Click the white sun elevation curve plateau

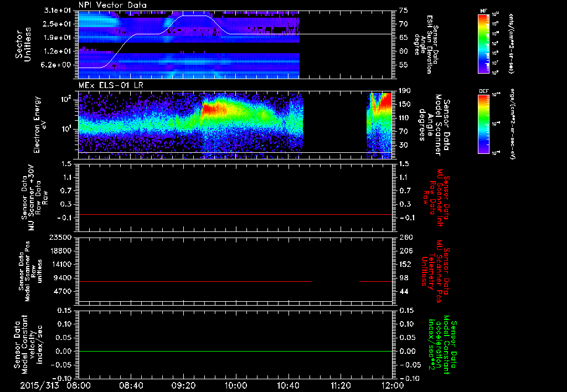click(195, 16)
